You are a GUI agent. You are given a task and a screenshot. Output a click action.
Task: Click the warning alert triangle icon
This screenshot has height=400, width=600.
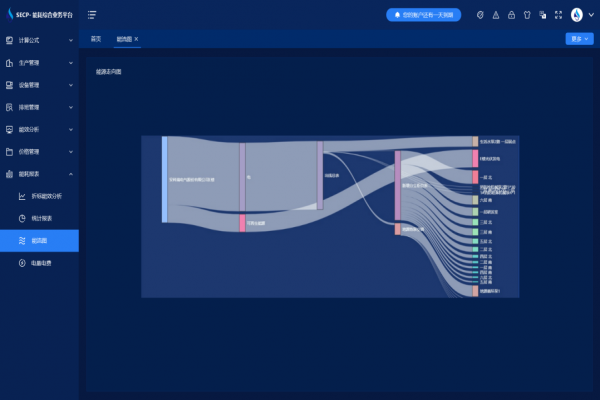coord(496,15)
